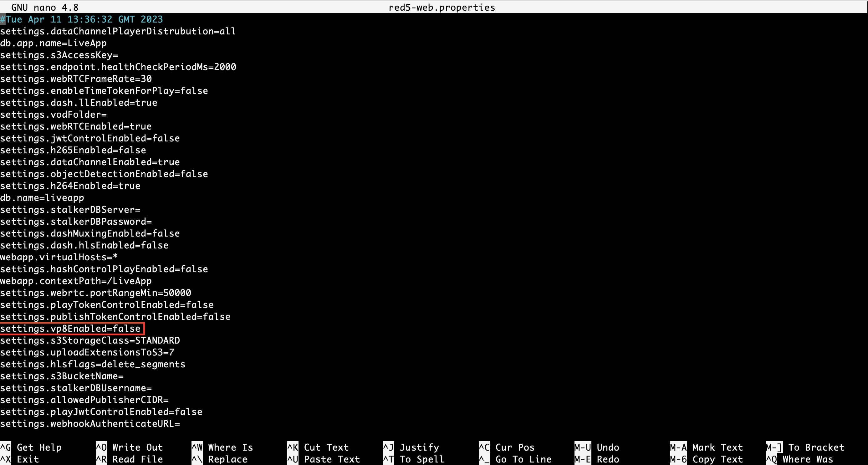Image resolution: width=868 pixels, height=465 pixels.
Task: Click the settings.s3StorageClass=STANDARD line
Action: (90, 341)
